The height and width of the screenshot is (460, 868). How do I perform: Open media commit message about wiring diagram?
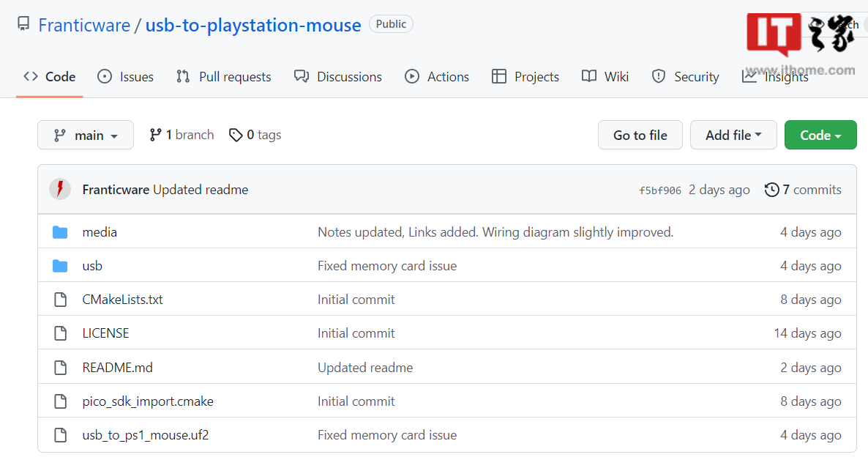pos(495,232)
